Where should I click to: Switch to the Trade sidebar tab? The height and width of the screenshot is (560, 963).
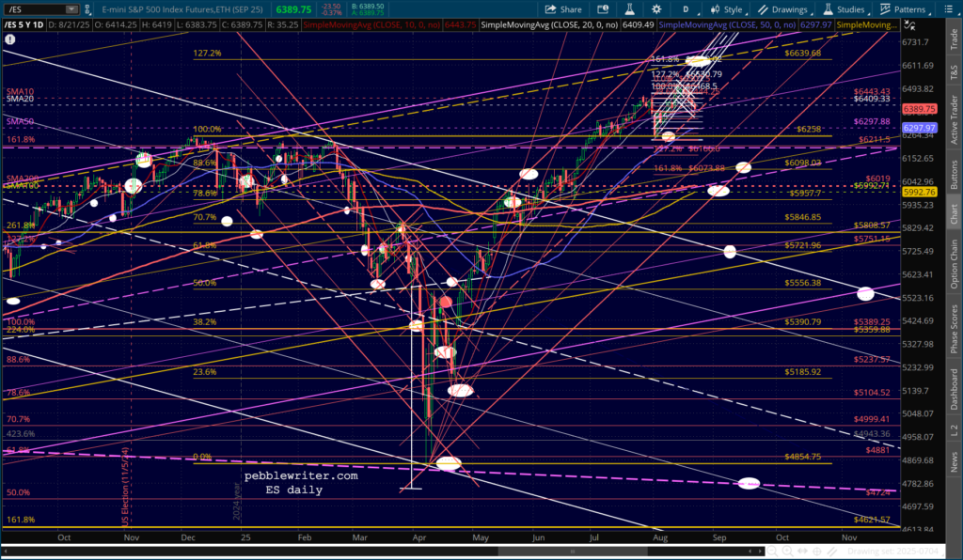tap(954, 39)
